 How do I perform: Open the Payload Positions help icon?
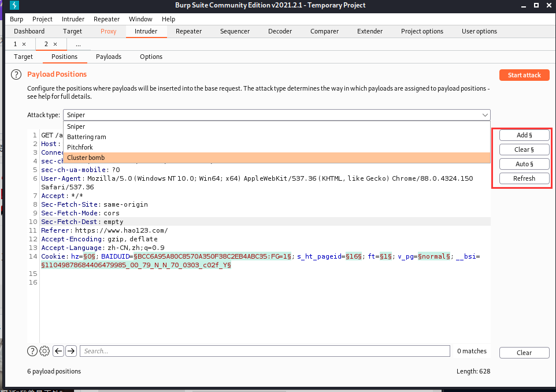(16, 74)
